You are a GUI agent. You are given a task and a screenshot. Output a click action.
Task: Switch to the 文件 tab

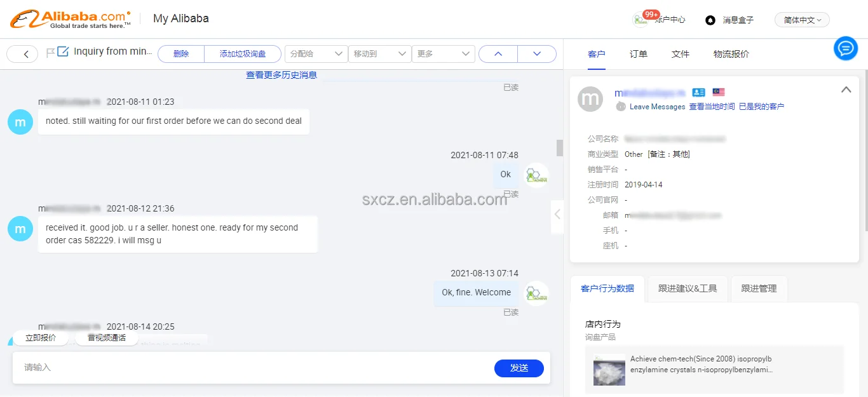pyautogui.click(x=681, y=55)
